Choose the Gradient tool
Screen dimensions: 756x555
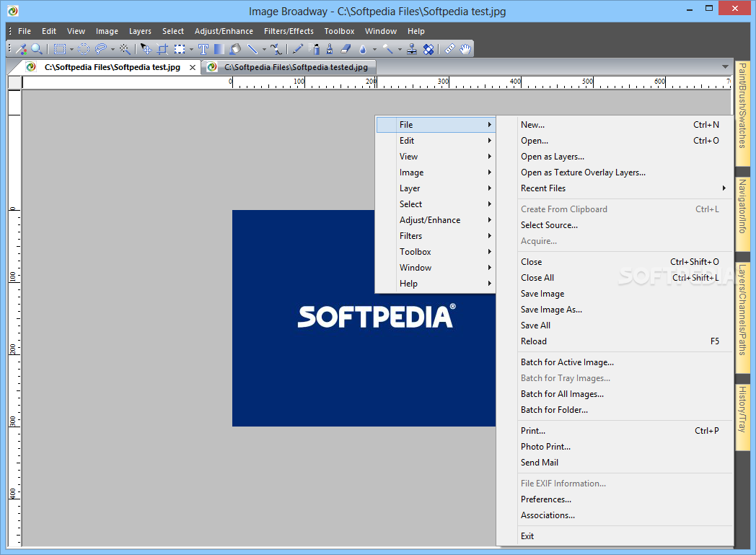(x=219, y=49)
